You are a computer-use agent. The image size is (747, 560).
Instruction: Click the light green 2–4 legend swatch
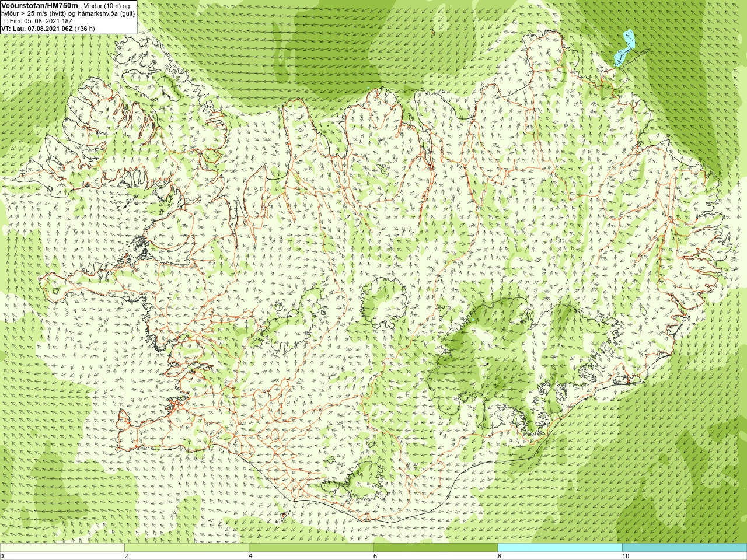(187, 548)
